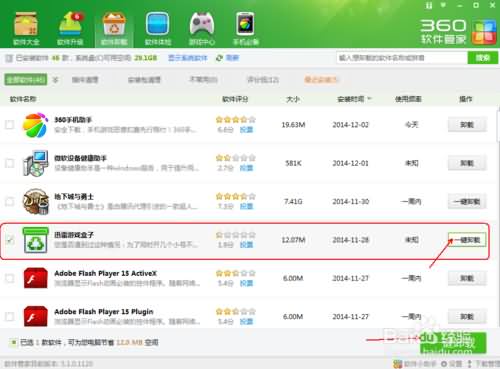Click the size value 581K
Image resolution: width=500 pixels, height=369 pixels.
pos(293,163)
